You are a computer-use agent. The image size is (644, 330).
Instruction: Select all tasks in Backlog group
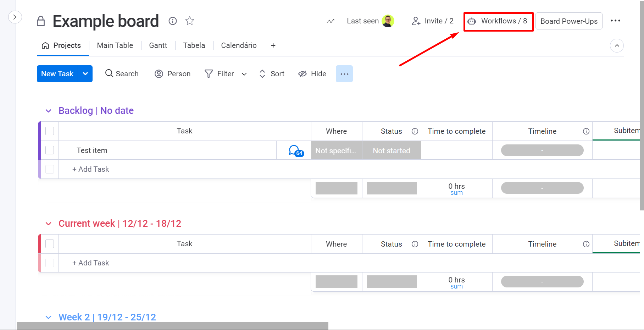(x=50, y=131)
